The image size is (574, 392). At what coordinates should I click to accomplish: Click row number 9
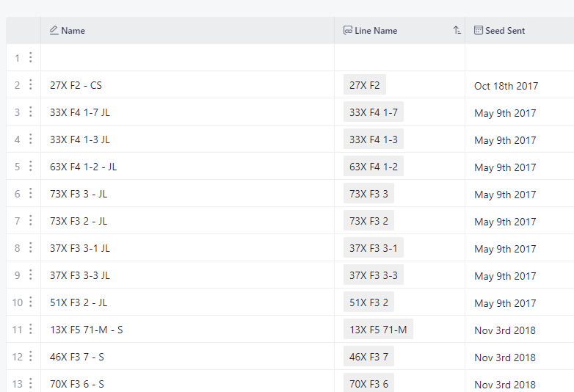tap(17, 275)
